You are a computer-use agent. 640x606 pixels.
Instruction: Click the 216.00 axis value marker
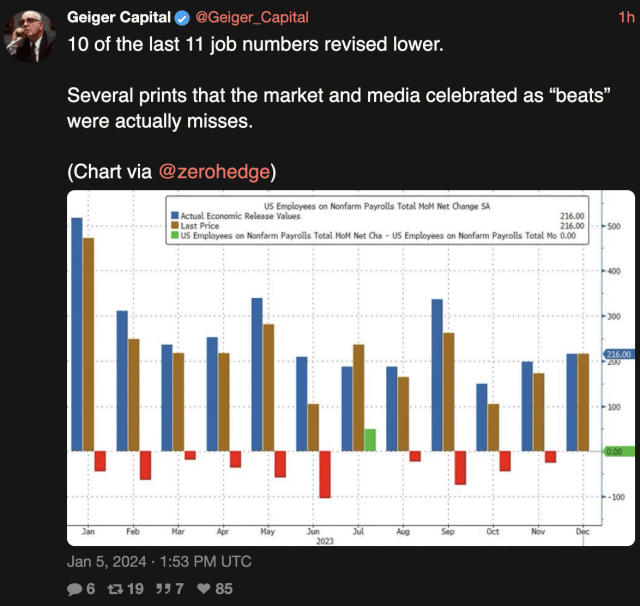619,354
